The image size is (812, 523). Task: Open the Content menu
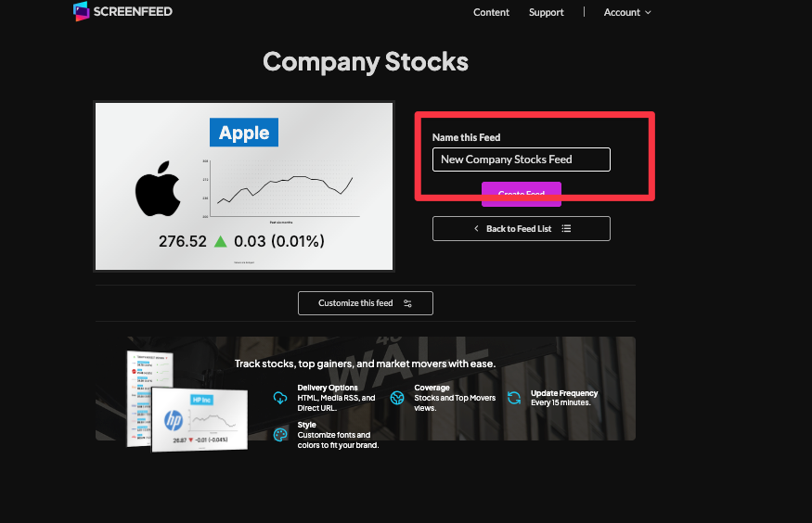click(x=491, y=12)
